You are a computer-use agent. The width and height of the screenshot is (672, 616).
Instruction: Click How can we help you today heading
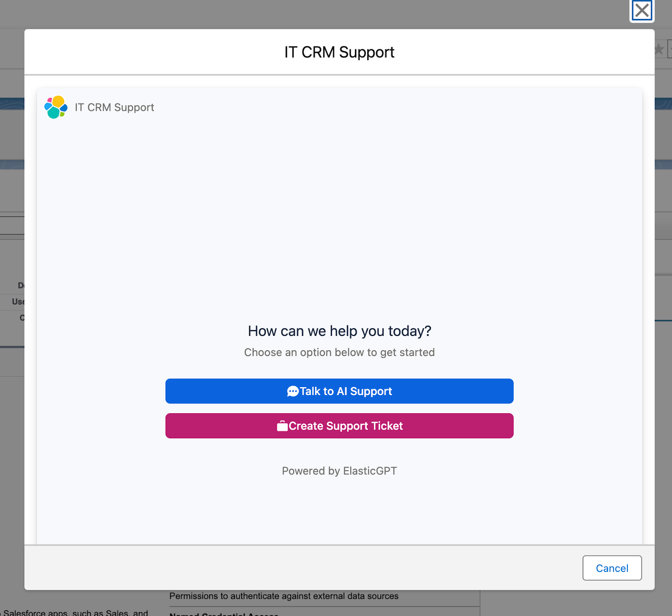[x=339, y=331]
